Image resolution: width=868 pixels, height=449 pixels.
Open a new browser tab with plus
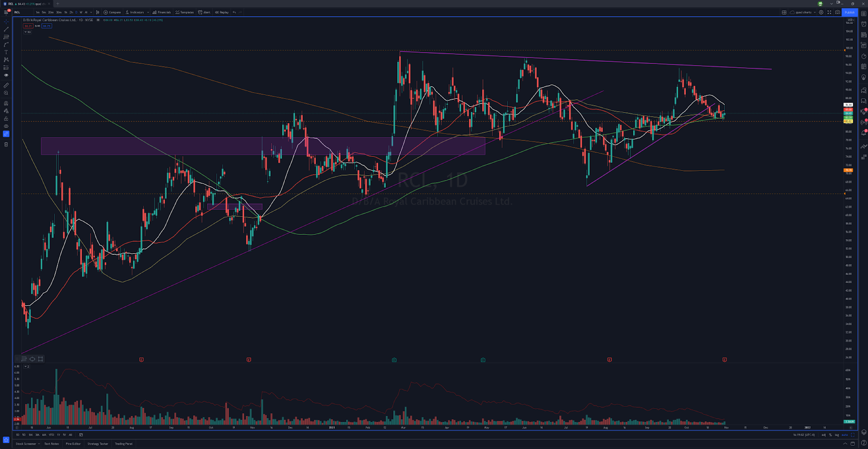coord(58,4)
